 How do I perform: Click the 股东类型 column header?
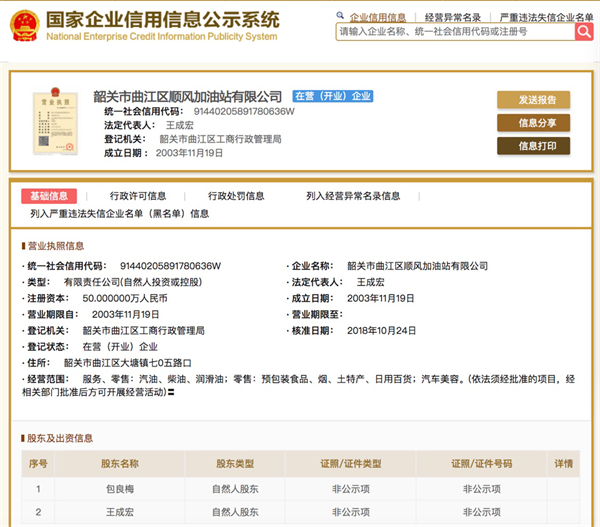coord(235,464)
